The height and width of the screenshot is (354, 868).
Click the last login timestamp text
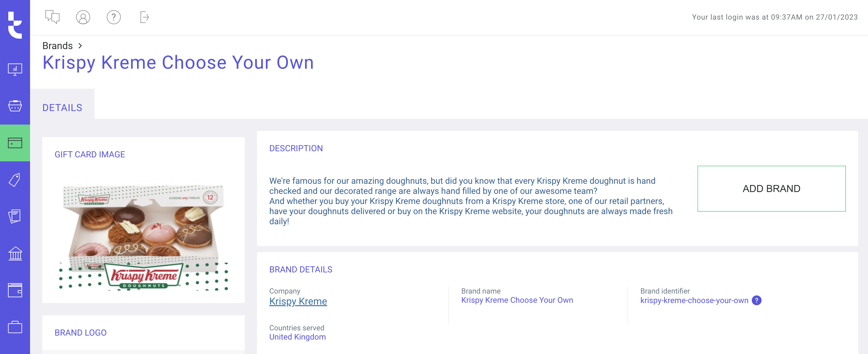(775, 17)
